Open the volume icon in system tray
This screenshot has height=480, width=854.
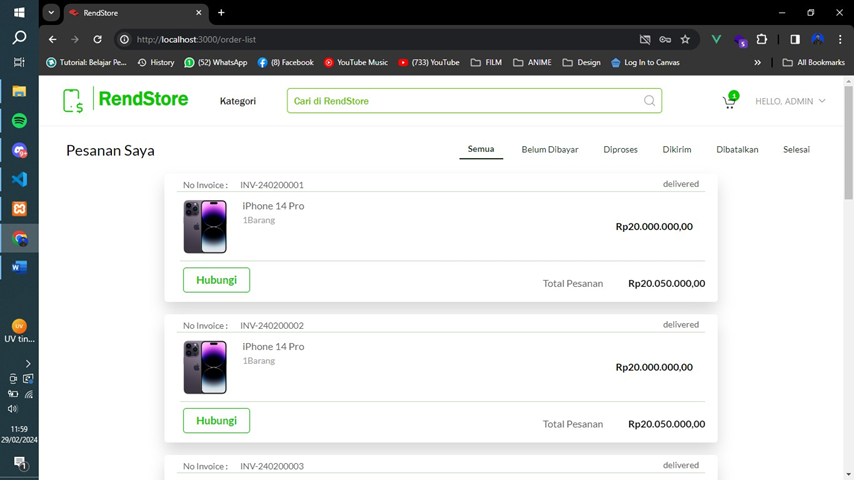pyautogui.click(x=13, y=409)
